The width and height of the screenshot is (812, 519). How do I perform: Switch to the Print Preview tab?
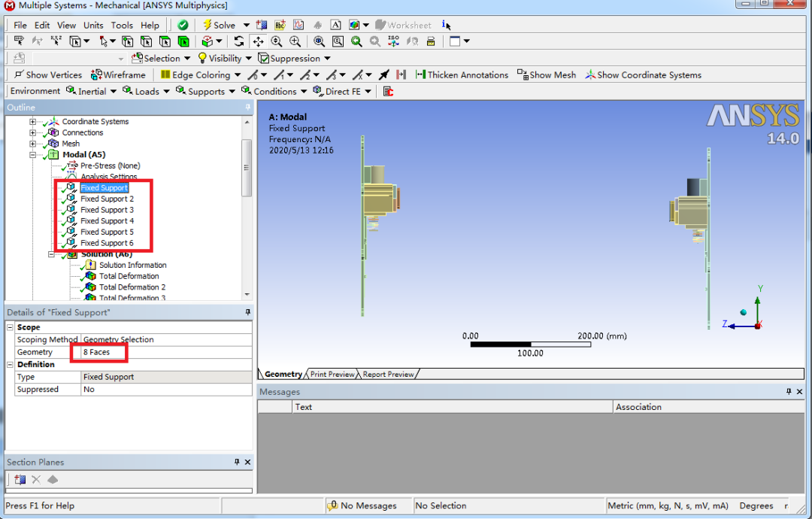coord(332,374)
